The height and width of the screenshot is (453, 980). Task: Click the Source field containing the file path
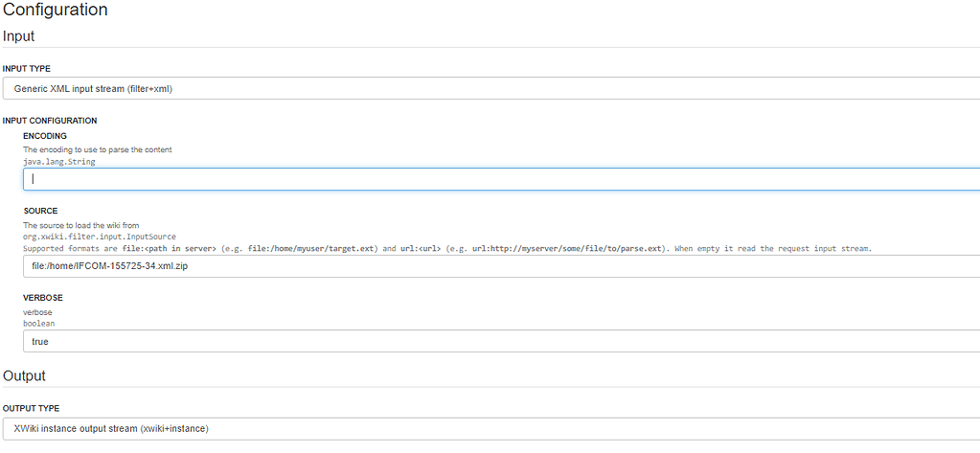click(501, 266)
